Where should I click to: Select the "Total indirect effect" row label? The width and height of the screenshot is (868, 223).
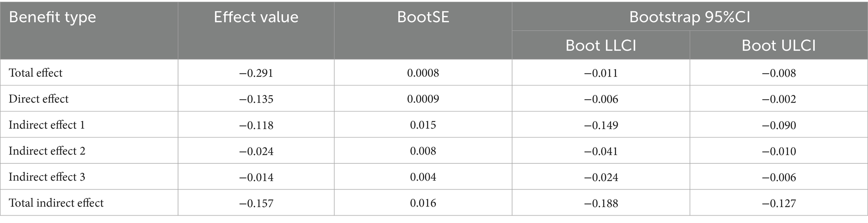(x=56, y=203)
